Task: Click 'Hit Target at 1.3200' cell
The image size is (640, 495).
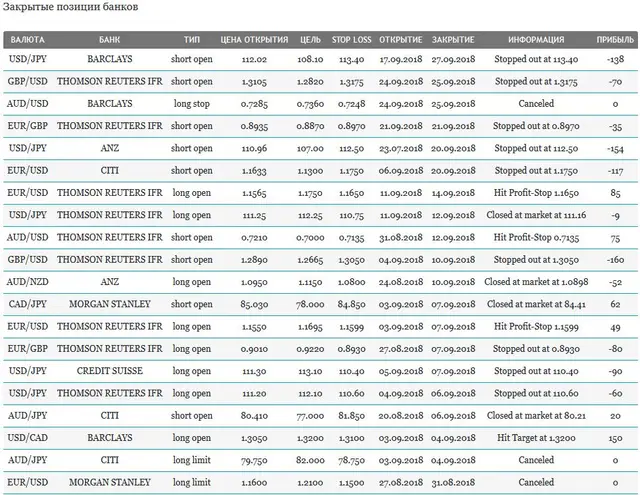Action: (x=536, y=438)
